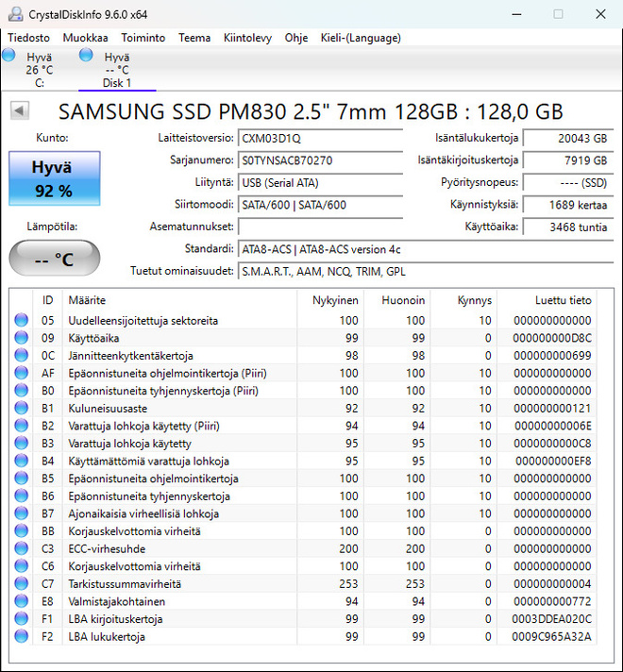The image size is (623, 672).
Task: Click the Sarjanumero field S0TYNSACB70270
Action: (320, 160)
